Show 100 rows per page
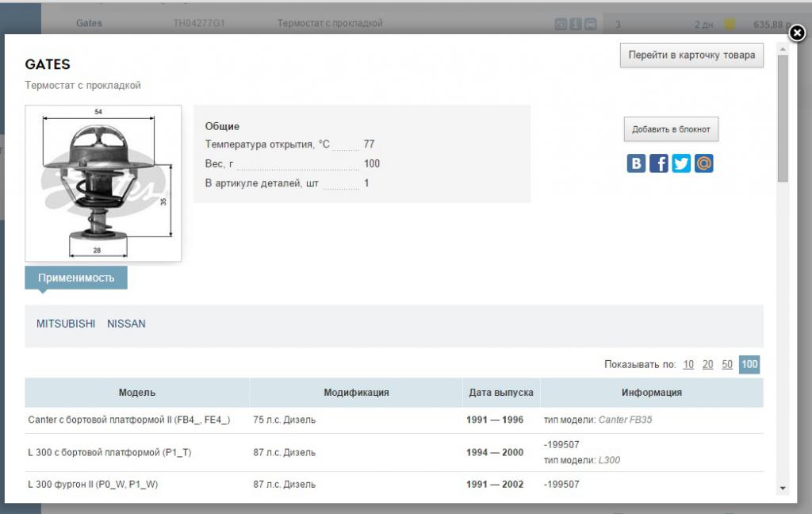Viewport: 812px width, 514px height. point(749,364)
